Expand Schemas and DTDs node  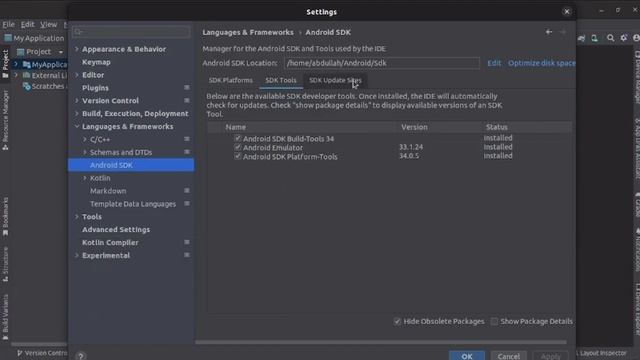(x=85, y=152)
